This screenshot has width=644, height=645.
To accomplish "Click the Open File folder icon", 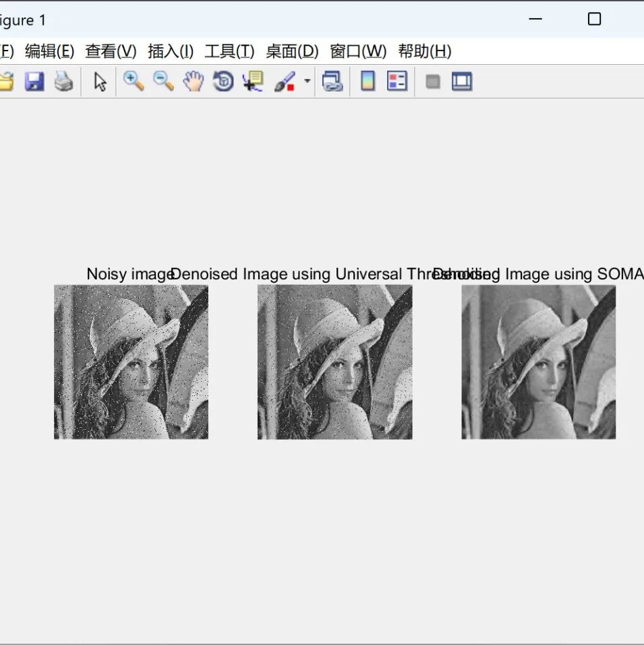I will coord(7,81).
